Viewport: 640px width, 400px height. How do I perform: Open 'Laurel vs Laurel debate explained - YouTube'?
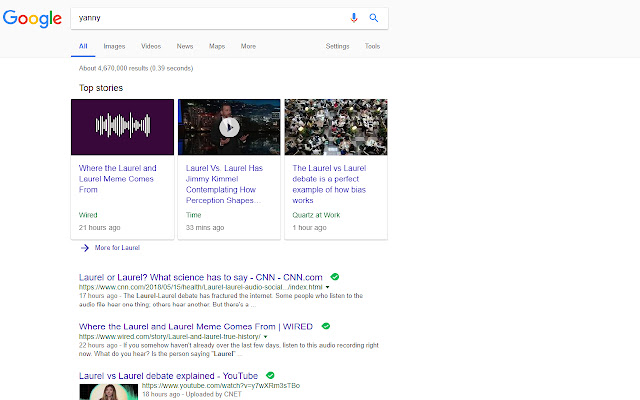169,376
